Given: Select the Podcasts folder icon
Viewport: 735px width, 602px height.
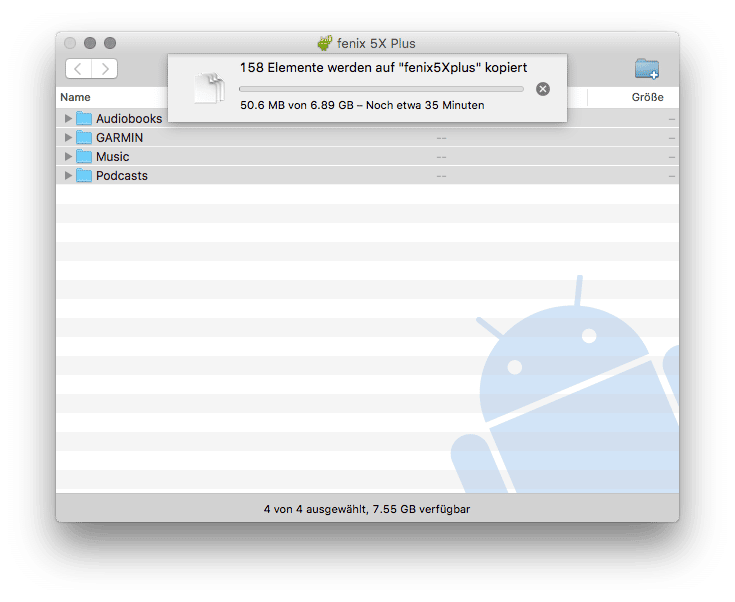Looking at the screenshot, I should [84, 175].
